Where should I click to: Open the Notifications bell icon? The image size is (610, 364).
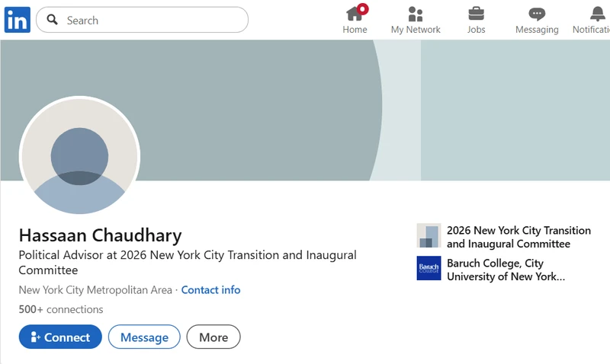(598, 14)
